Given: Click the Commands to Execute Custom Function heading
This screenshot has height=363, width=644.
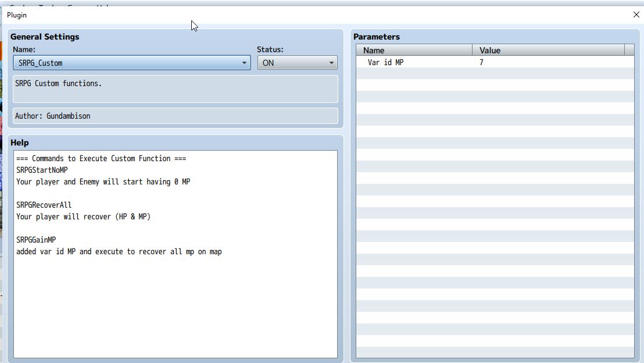Looking at the screenshot, I should pos(101,159).
